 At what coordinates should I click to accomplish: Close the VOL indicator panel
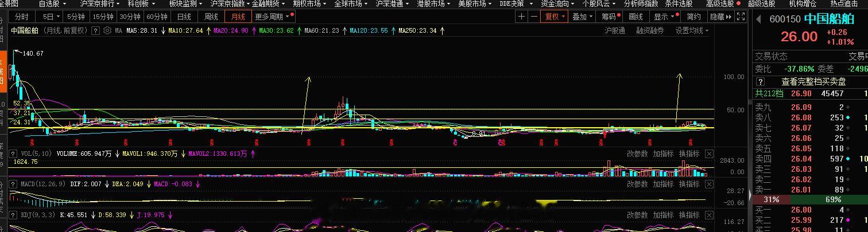710,154
